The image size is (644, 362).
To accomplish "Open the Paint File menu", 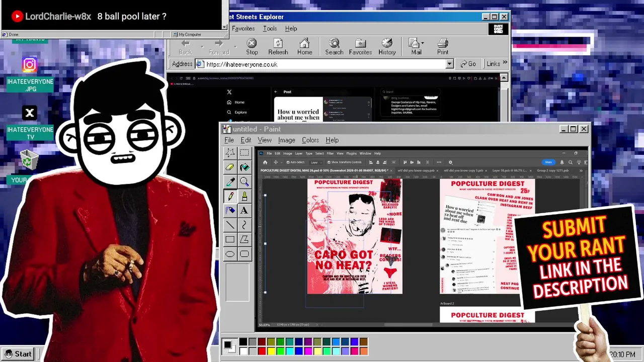I will click(229, 140).
